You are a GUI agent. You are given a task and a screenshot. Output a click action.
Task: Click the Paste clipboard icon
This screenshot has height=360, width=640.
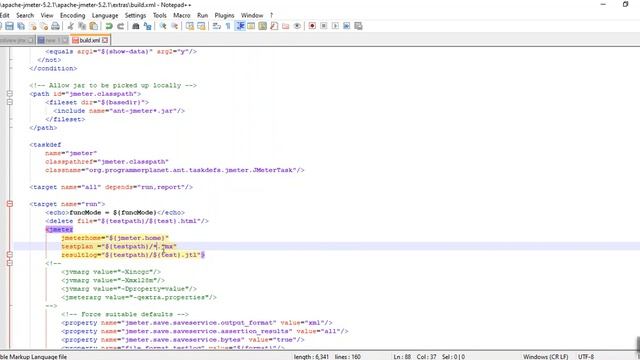93,26
